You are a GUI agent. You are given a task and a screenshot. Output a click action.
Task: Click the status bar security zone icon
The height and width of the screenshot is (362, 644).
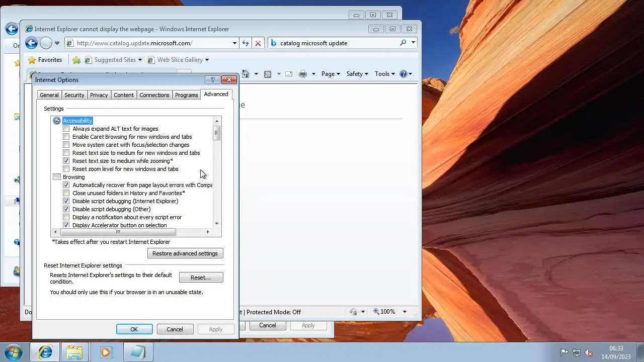[353, 312]
